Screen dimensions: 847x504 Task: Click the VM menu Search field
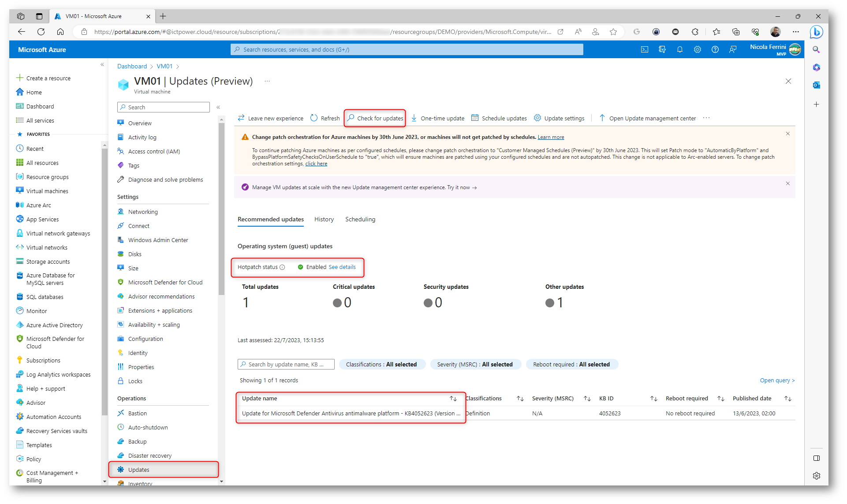tap(164, 107)
